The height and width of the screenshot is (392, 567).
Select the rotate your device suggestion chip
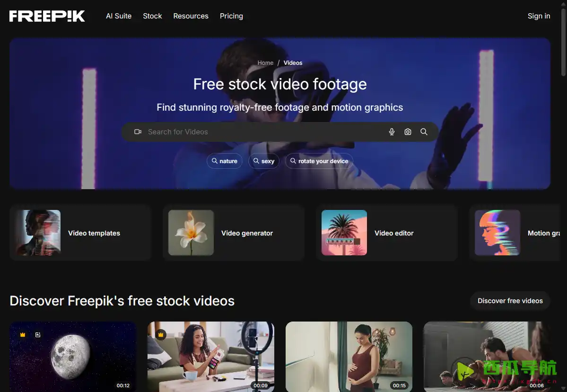tap(319, 161)
